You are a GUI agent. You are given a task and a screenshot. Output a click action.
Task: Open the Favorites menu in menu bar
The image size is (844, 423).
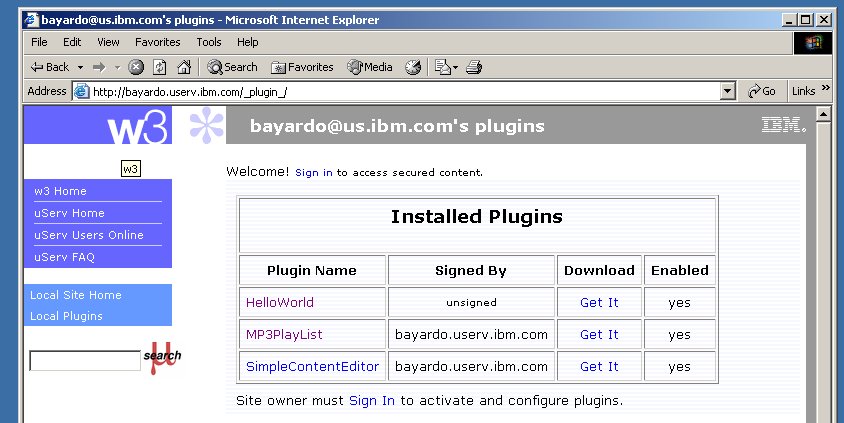coord(158,42)
